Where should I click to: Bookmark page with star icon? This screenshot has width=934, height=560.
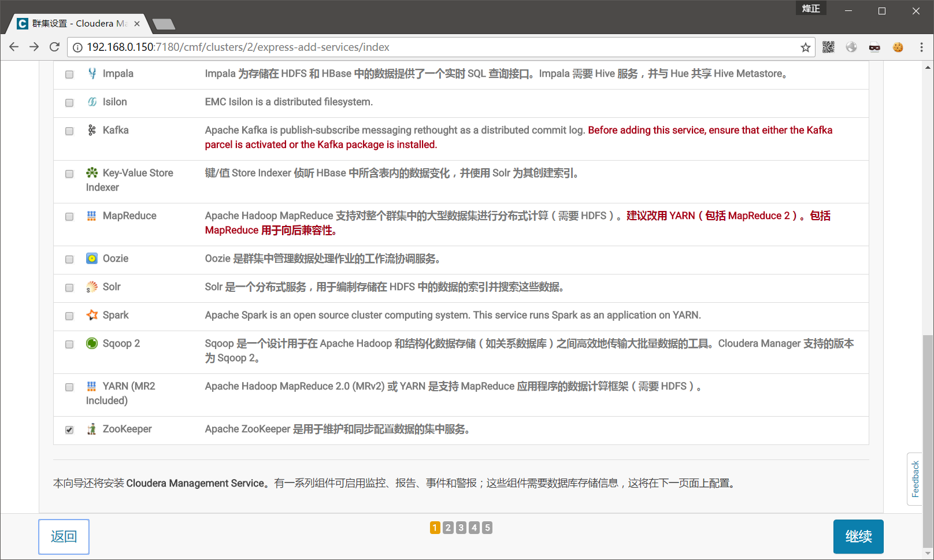tap(806, 47)
